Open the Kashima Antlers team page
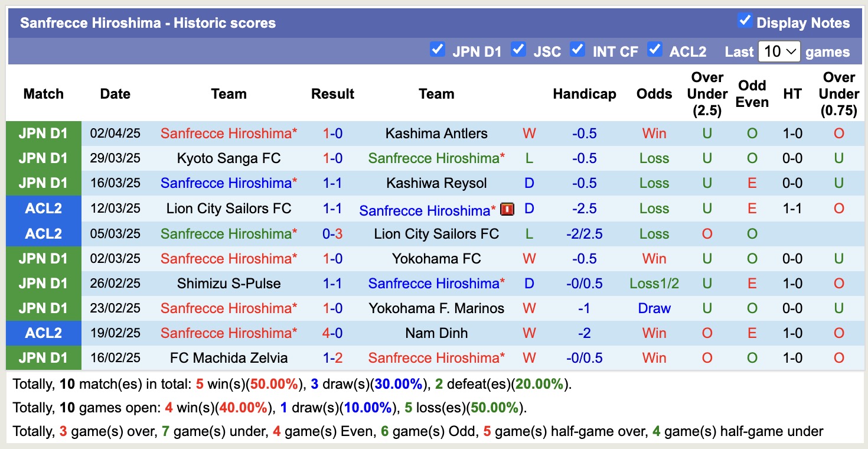The image size is (868, 449). point(436,133)
